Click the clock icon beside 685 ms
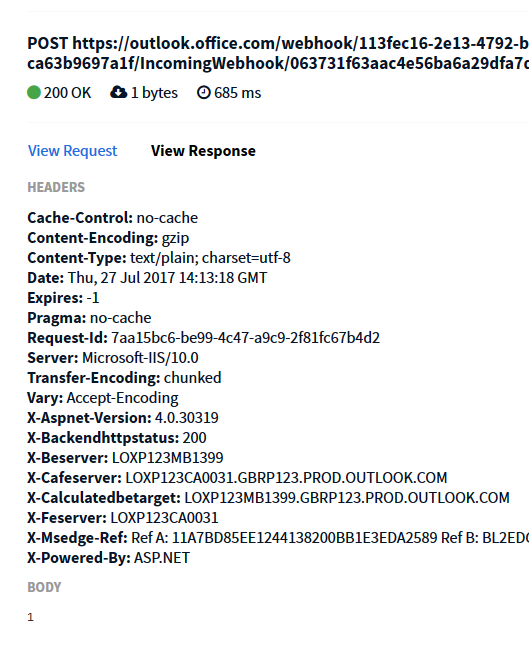The width and height of the screenshot is (529, 651). click(x=203, y=92)
